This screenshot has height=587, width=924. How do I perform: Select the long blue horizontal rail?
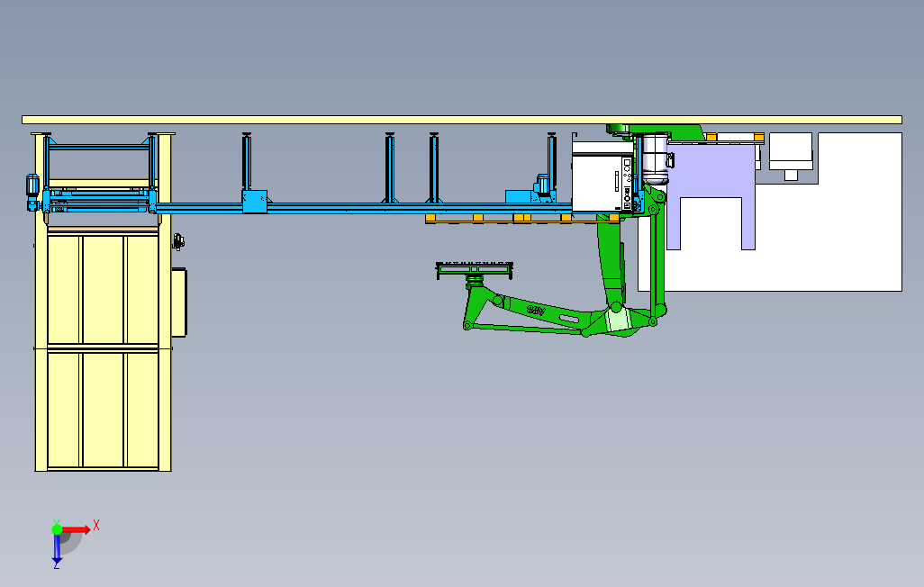[x=364, y=208]
